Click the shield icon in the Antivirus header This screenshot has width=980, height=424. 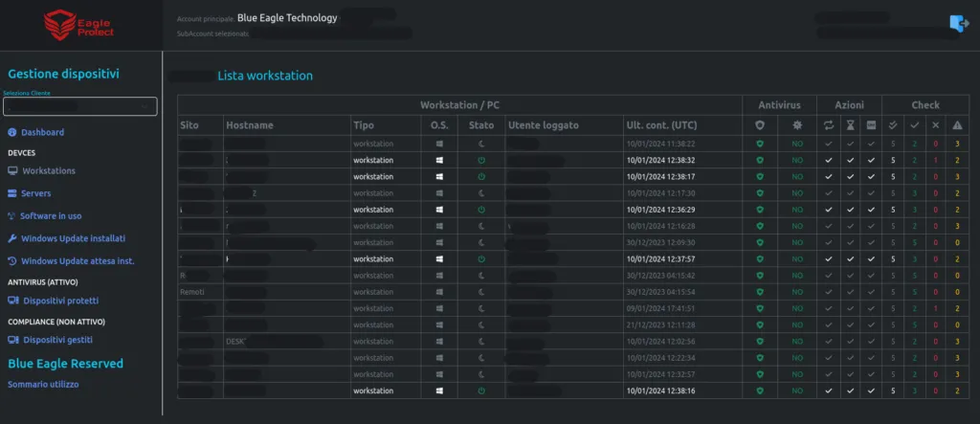pos(759,125)
